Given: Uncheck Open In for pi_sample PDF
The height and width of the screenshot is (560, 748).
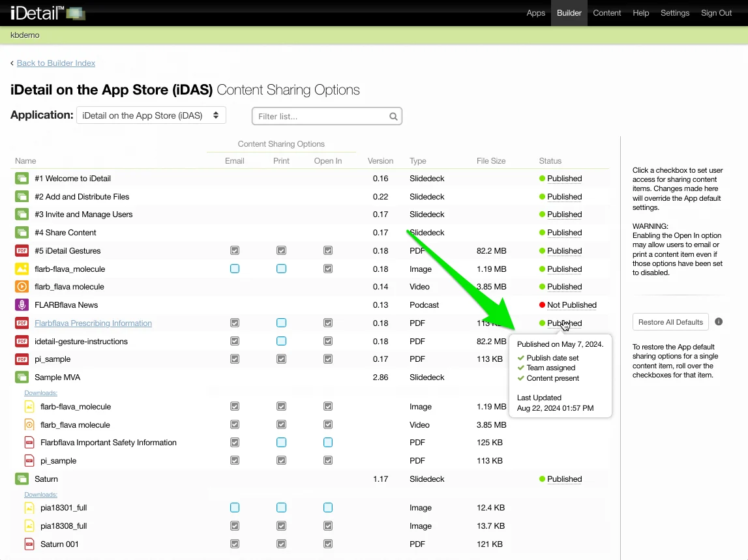Looking at the screenshot, I should point(328,359).
